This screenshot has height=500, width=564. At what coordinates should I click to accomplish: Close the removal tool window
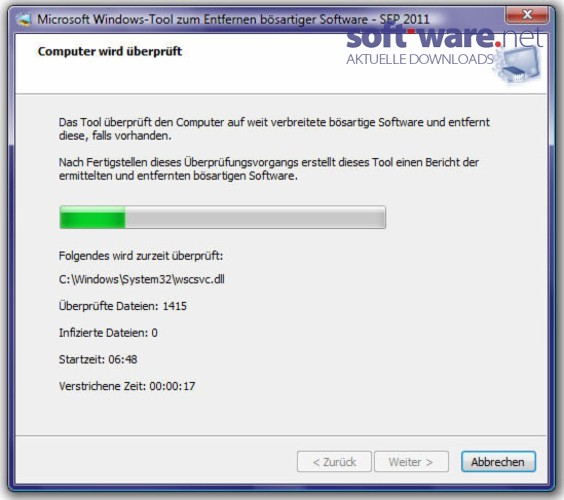(527, 15)
